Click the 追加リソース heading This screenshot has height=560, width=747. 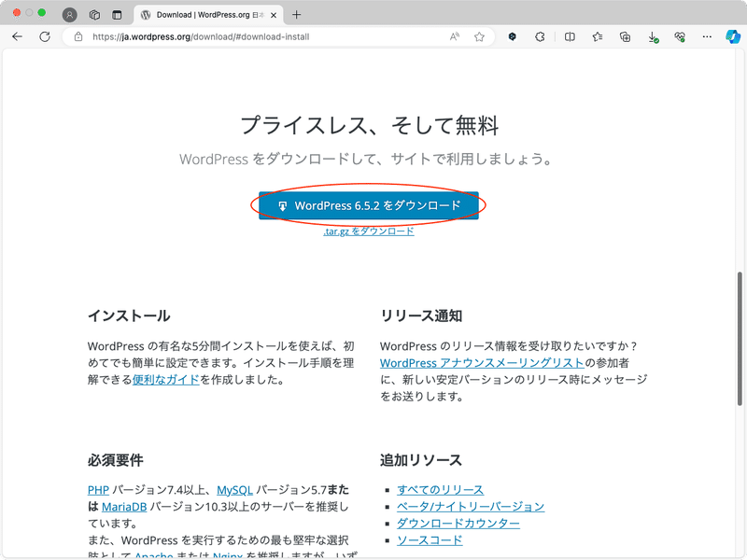tap(421, 460)
